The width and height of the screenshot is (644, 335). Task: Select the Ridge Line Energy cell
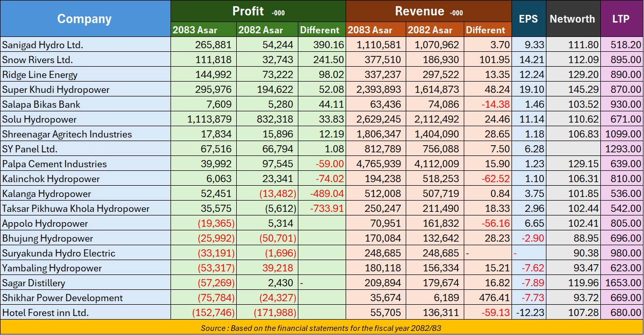pos(85,74)
